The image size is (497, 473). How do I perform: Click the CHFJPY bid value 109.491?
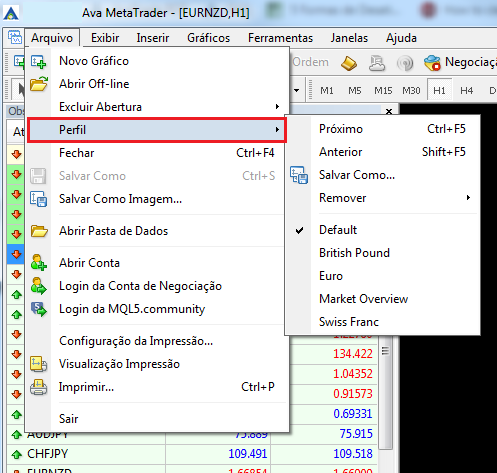tap(248, 454)
